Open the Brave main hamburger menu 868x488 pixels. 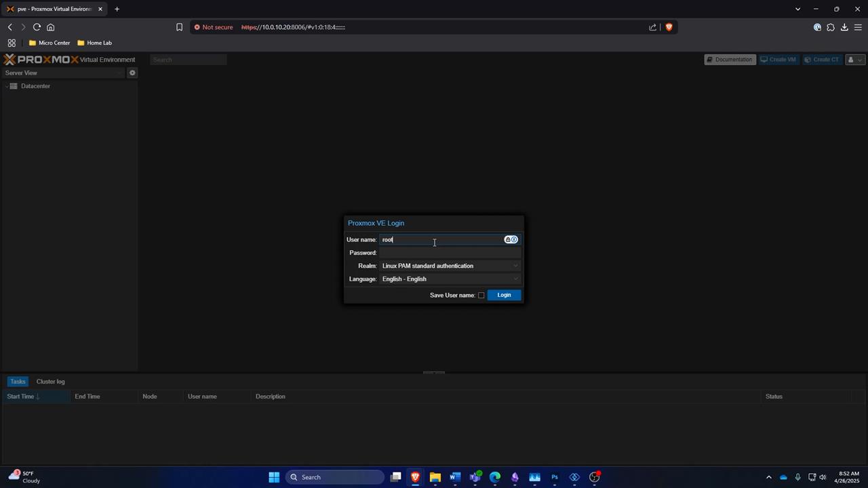click(858, 27)
